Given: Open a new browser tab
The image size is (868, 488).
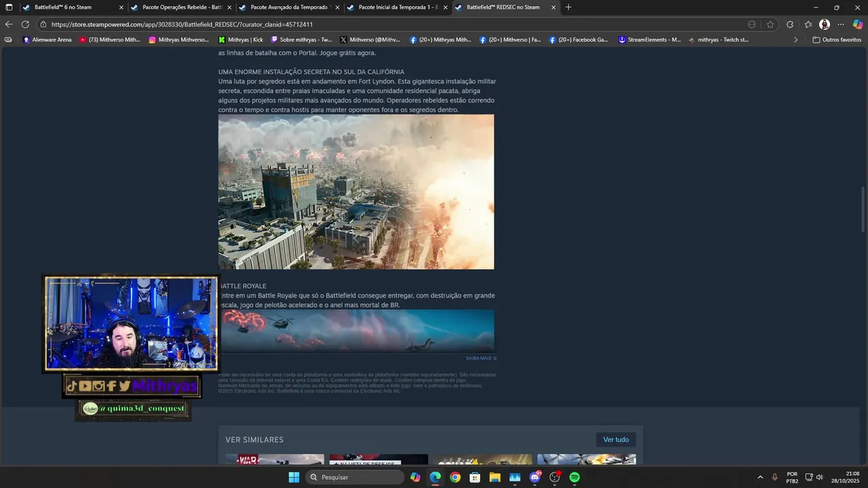Looking at the screenshot, I should (568, 7).
